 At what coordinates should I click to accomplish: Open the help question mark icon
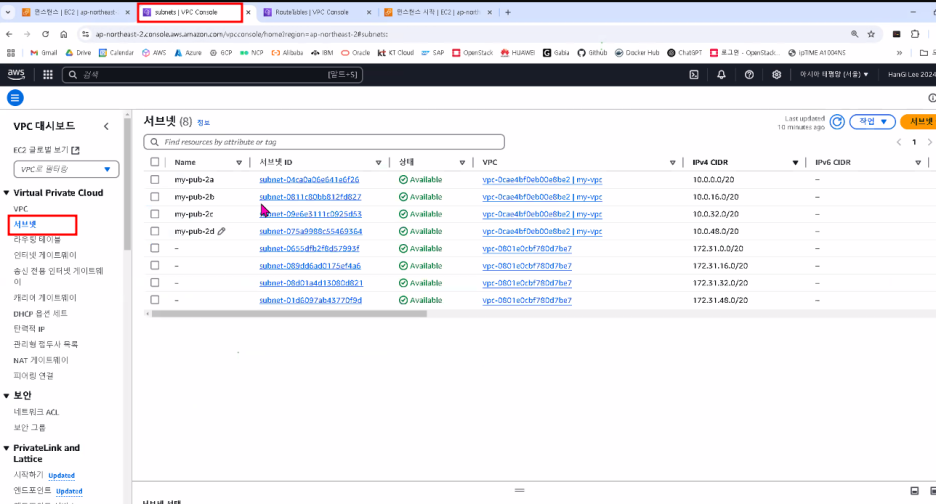pyautogui.click(x=749, y=75)
